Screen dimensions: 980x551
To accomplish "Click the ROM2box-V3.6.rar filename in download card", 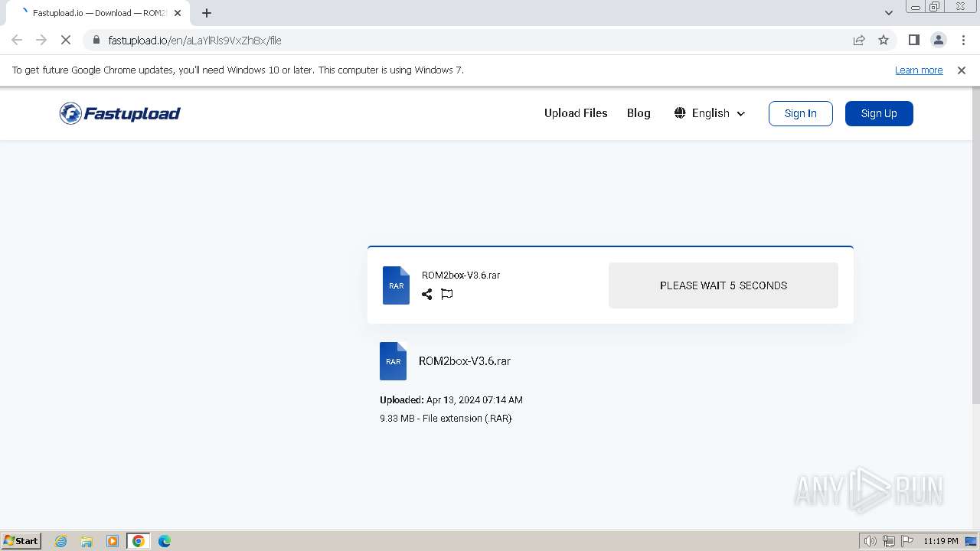I will click(461, 275).
